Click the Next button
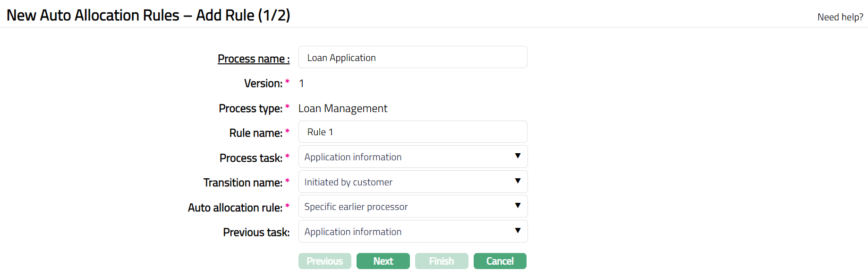The height and width of the screenshot is (279, 868). [383, 261]
